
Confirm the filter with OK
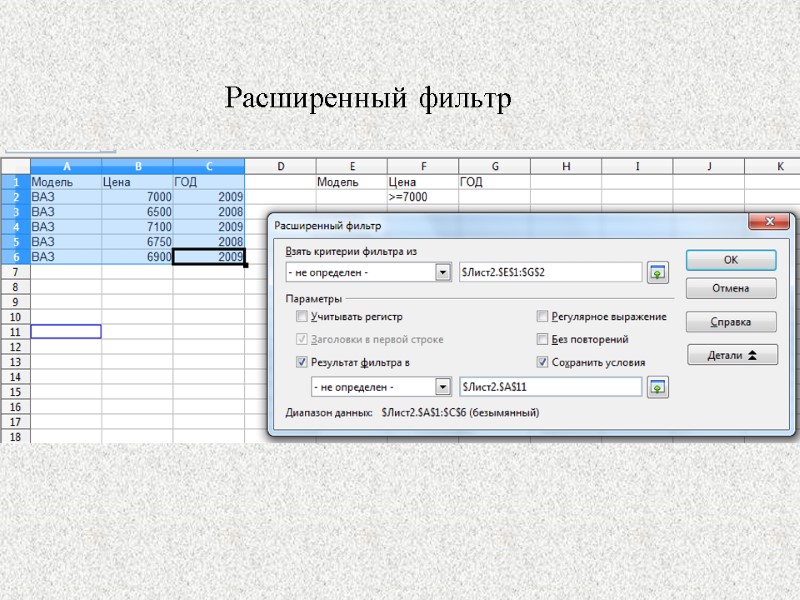pyautogui.click(x=731, y=260)
